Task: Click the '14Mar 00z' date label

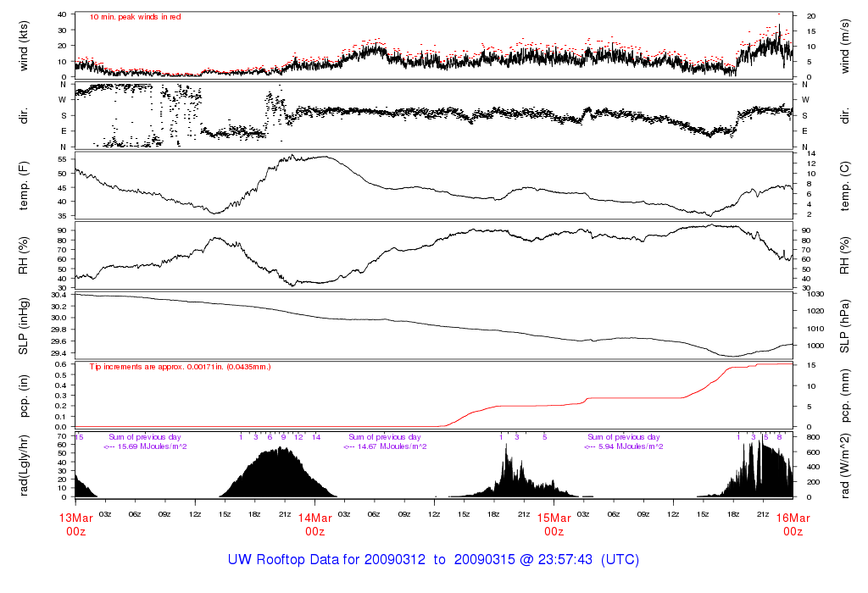Action: (x=315, y=524)
